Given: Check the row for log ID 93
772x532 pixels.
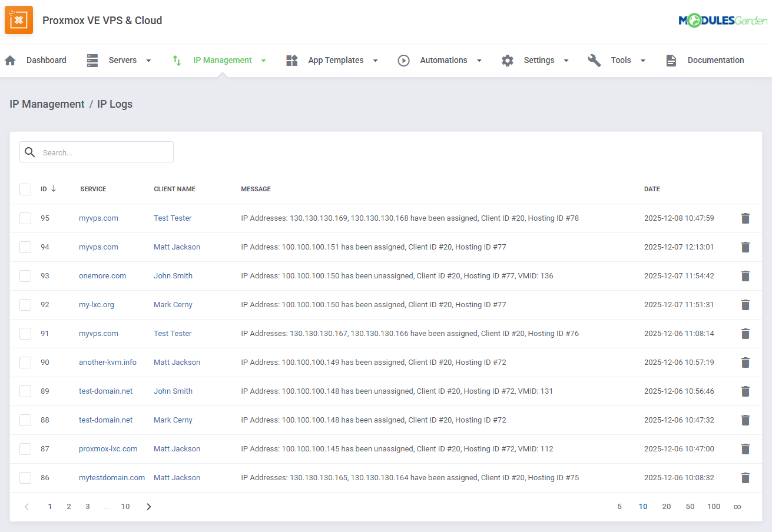Looking at the screenshot, I should [x=25, y=276].
